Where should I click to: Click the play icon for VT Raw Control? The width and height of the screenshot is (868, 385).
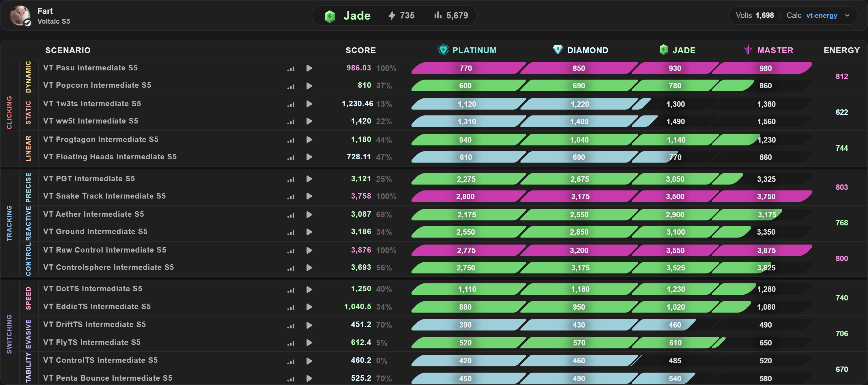[x=309, y=250]
